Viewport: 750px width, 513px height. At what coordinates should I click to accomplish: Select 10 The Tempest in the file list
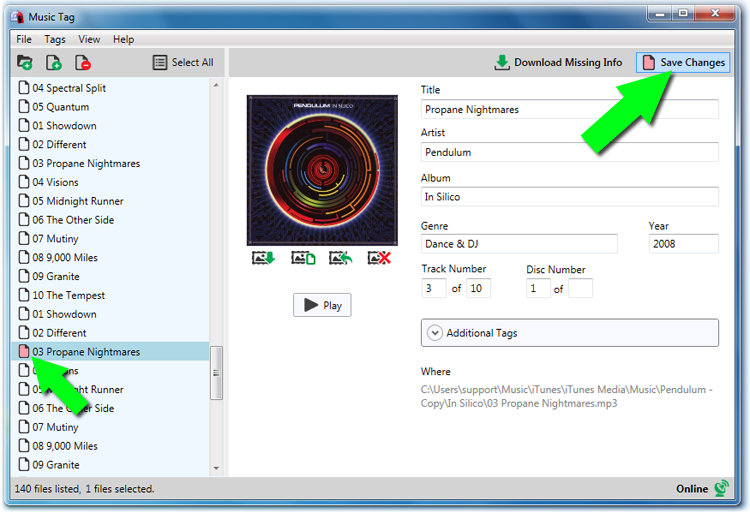110,295
